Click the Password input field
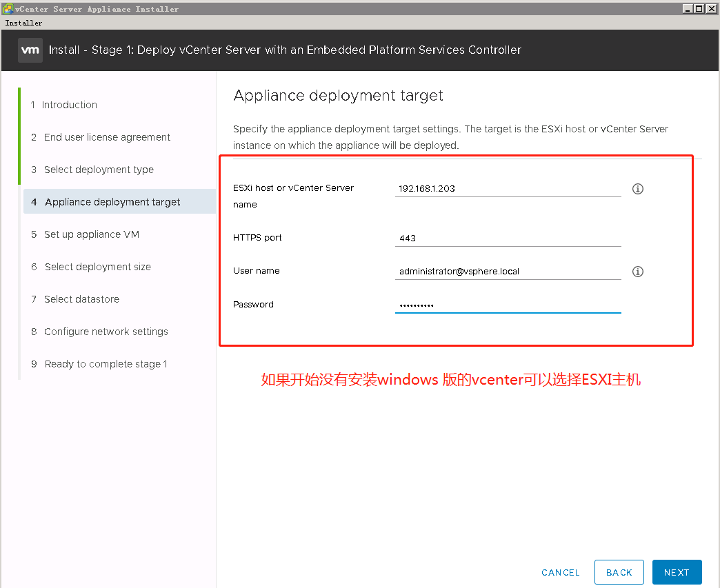The height and width of the screenshot is (588, 720). click(x=508, y=305)
